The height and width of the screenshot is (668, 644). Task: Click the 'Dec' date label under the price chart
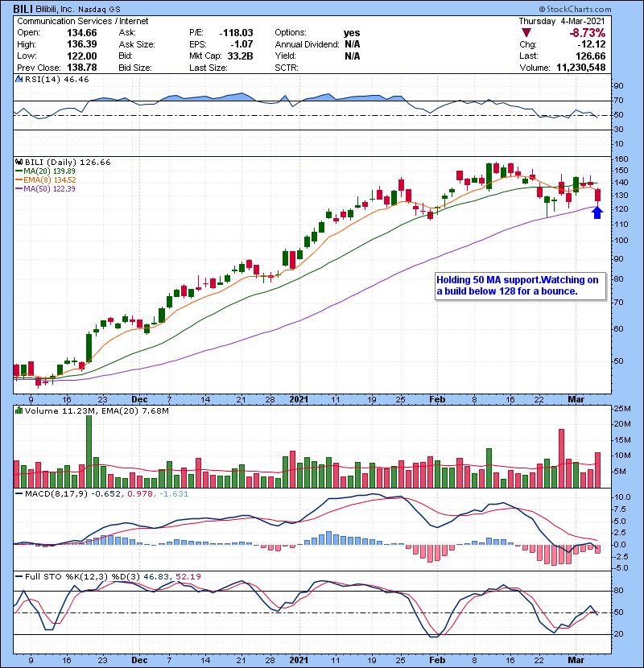tap(139, 400)
